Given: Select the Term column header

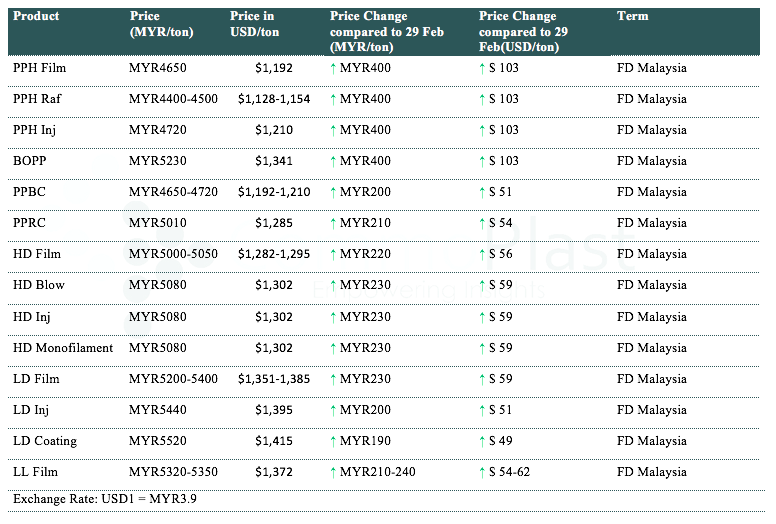Looking at the screenshot, I should point(632,16).
